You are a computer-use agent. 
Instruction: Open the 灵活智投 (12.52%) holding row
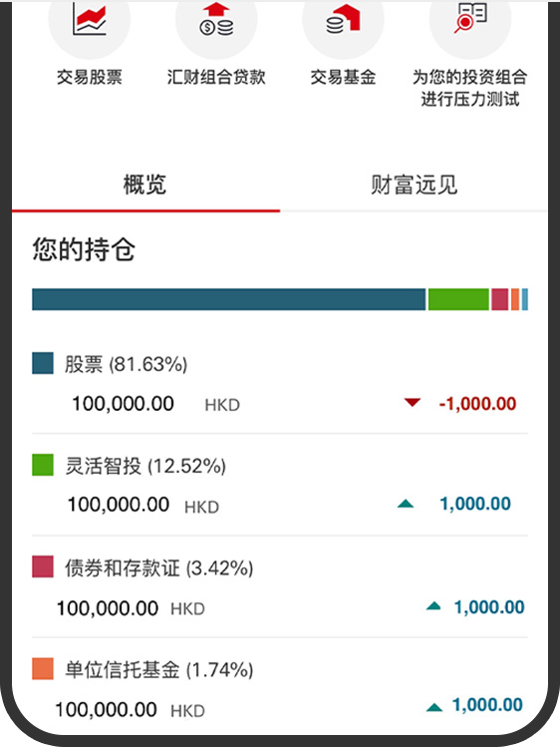coord(280,486)
